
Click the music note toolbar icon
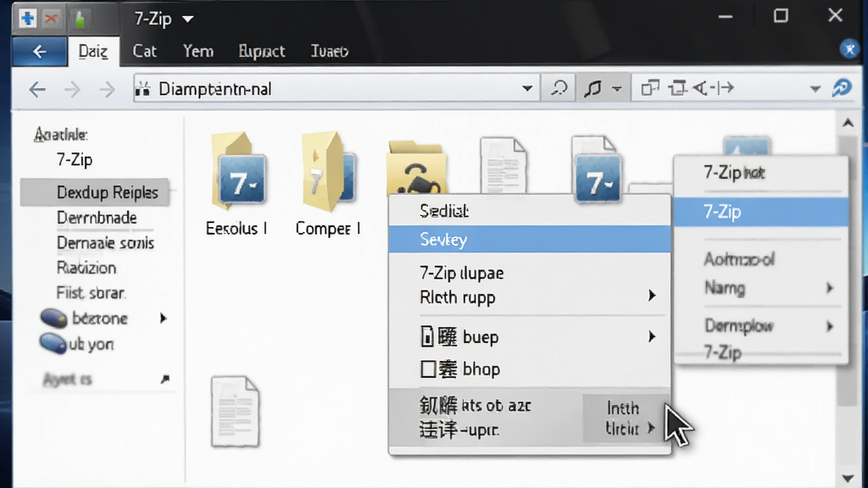593,88
